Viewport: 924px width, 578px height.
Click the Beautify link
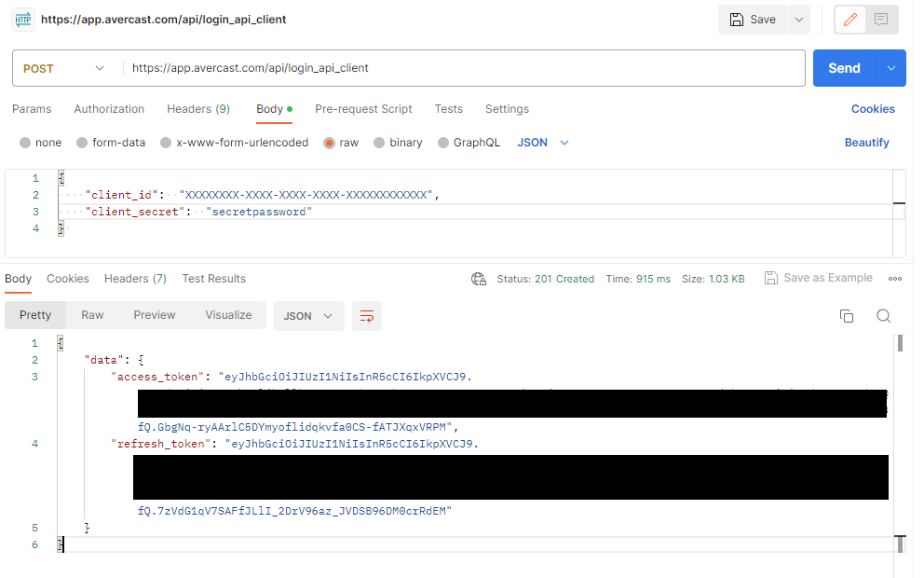pos(866,143)
